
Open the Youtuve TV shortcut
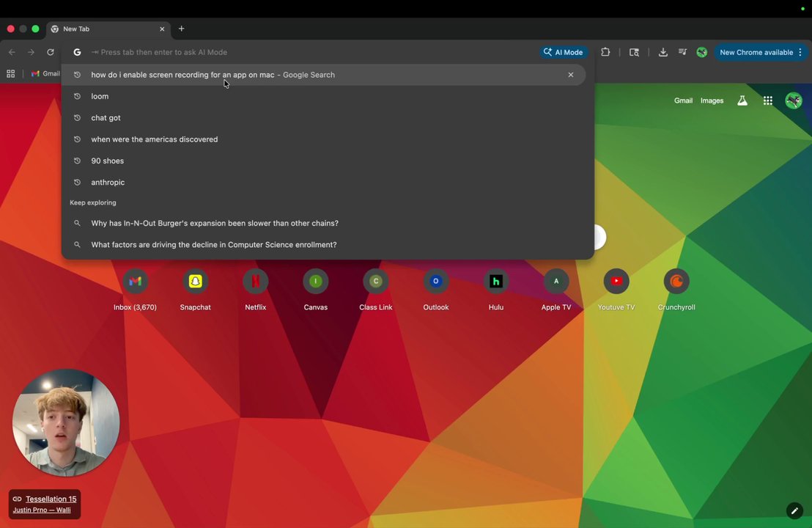tap(616, 289)
